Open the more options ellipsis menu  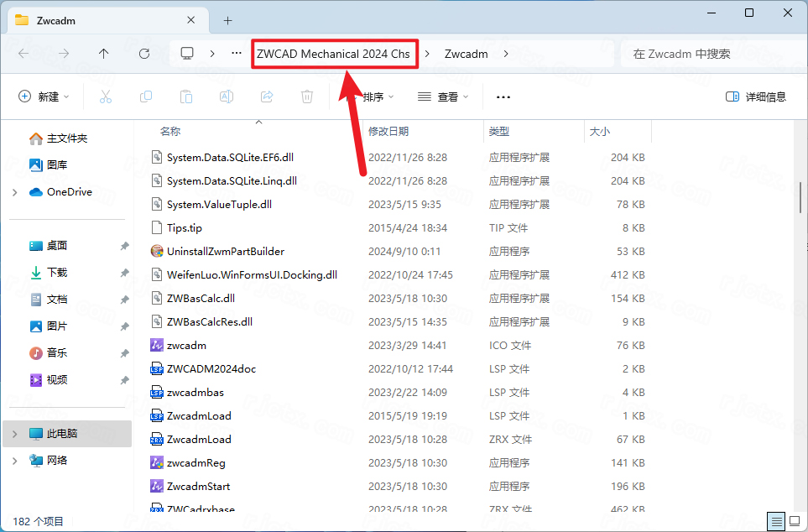pyautogui.click(x=503, y=96)
